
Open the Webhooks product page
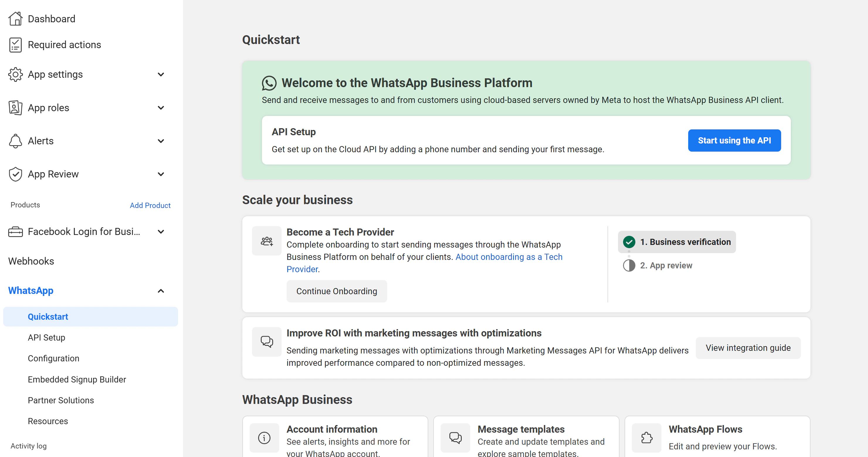click(x=31, y=261)
